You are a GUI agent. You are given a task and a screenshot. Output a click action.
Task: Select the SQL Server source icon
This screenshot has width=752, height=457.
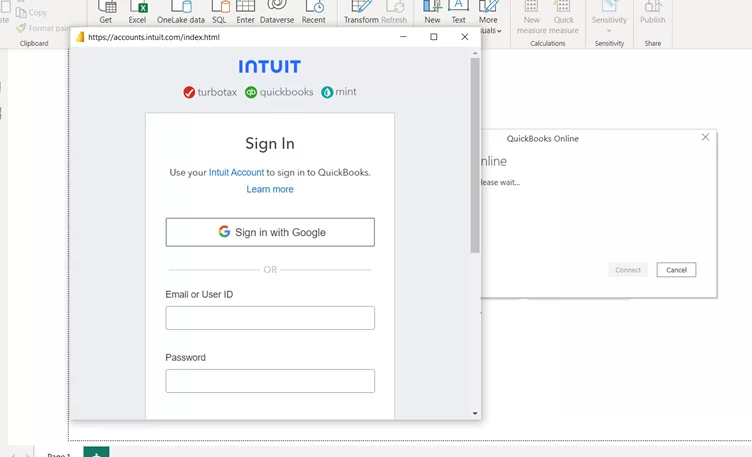(x=219, y=11)
